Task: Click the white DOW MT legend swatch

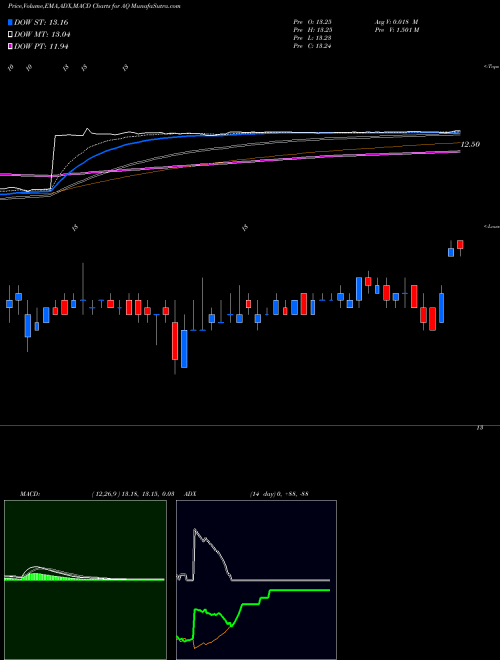Action: point(11,35)
